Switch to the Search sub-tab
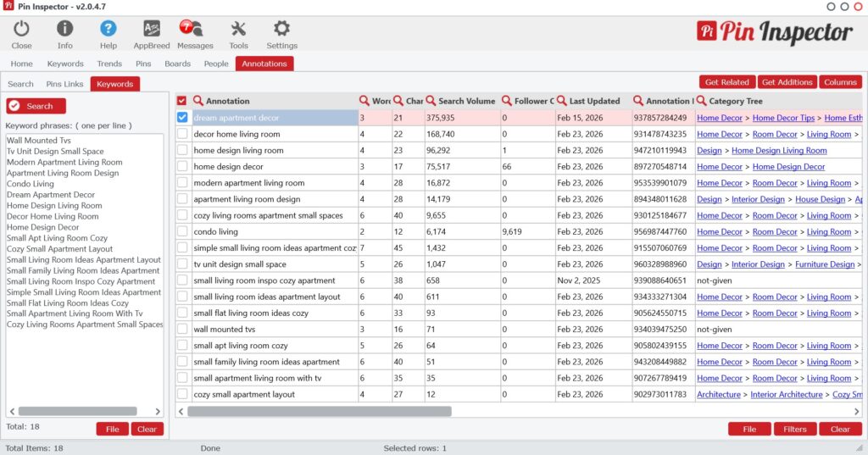The width and height of the screenshot is (868, 455). [20, 84]
